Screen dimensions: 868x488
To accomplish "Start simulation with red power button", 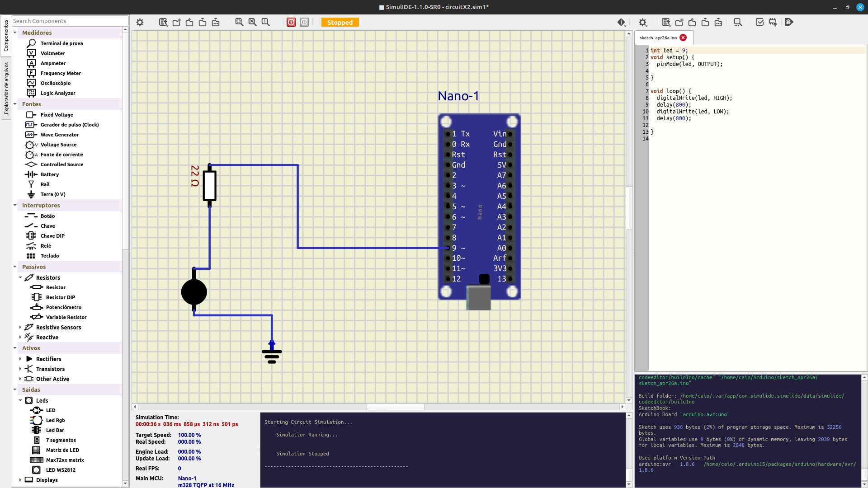I will (291, 22).
